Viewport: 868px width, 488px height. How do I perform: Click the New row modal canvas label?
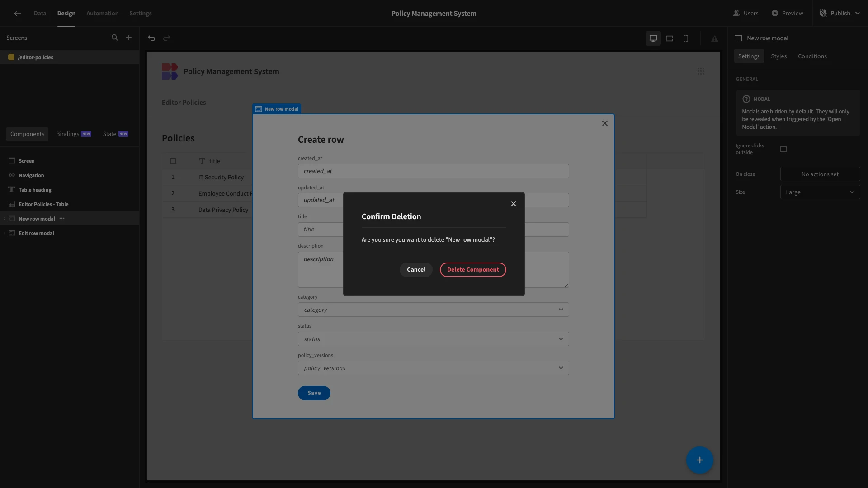[277, 109]
